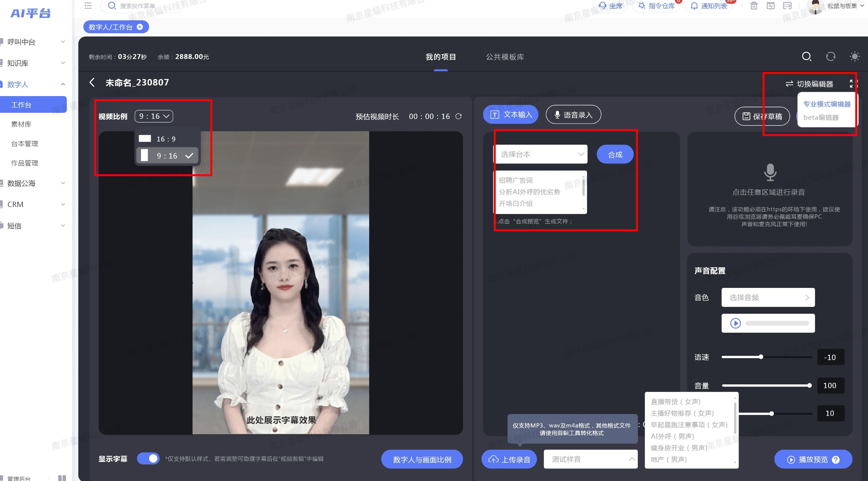868x481 pixels.
Task: Open 工作台 in the sidebar
Action: tap(33, 105)
